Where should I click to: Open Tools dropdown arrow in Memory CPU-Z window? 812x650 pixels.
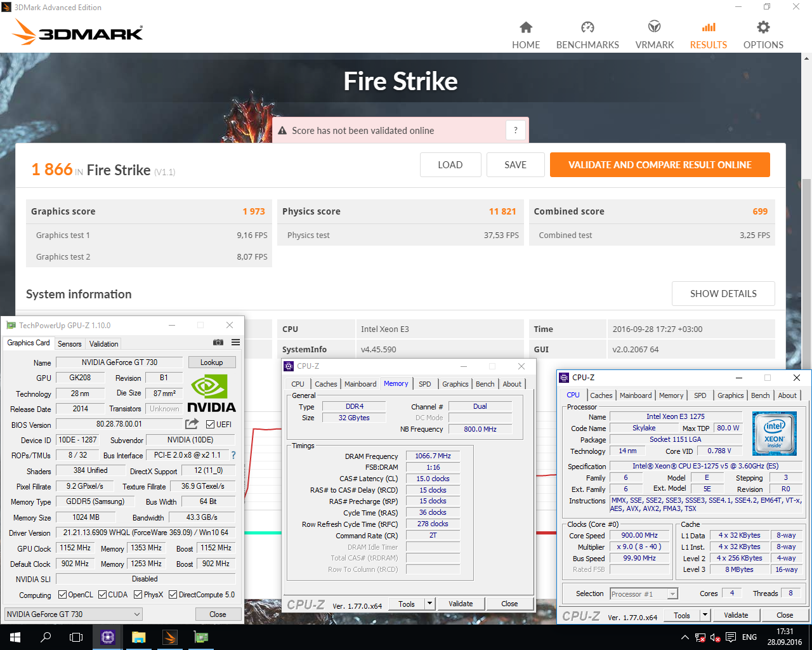(x=430, y=604)
